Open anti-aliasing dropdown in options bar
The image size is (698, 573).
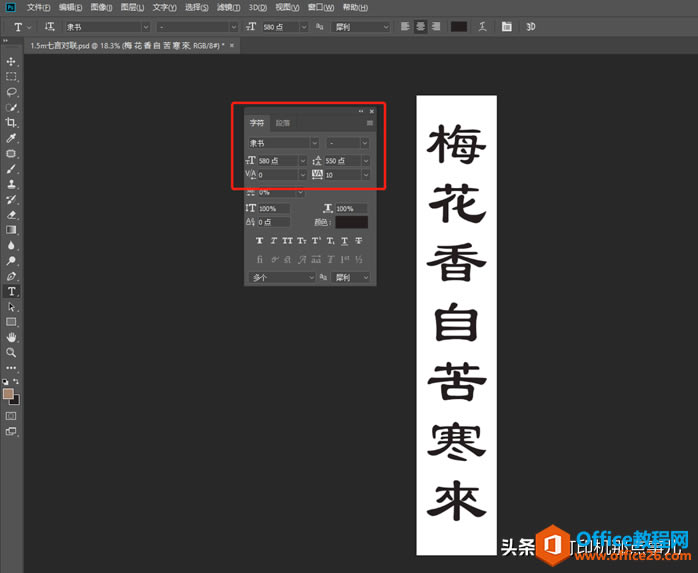(x=386, y=27)
